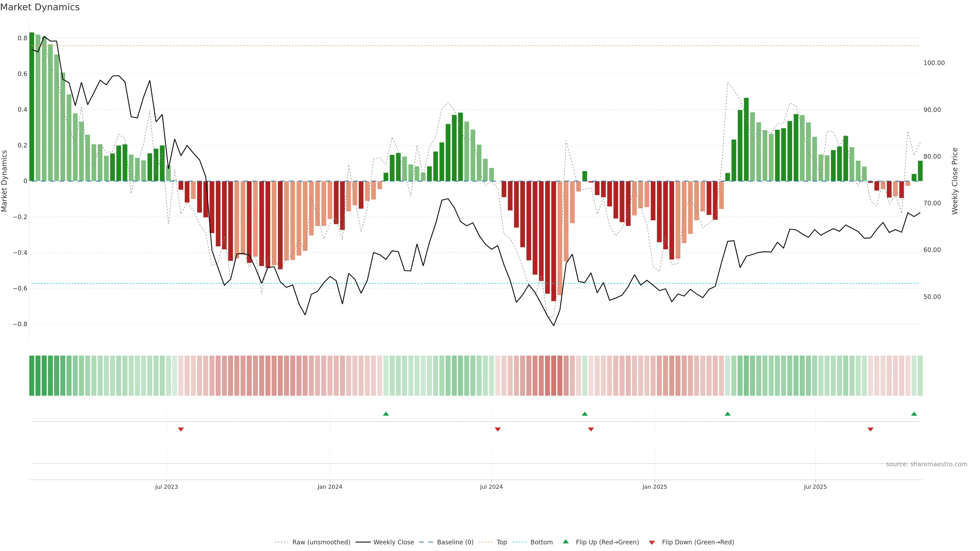This screenshot has height=551, width=980.
Task: Toggle the Weekly Close legend entry
Action: [x=393, y=542]
